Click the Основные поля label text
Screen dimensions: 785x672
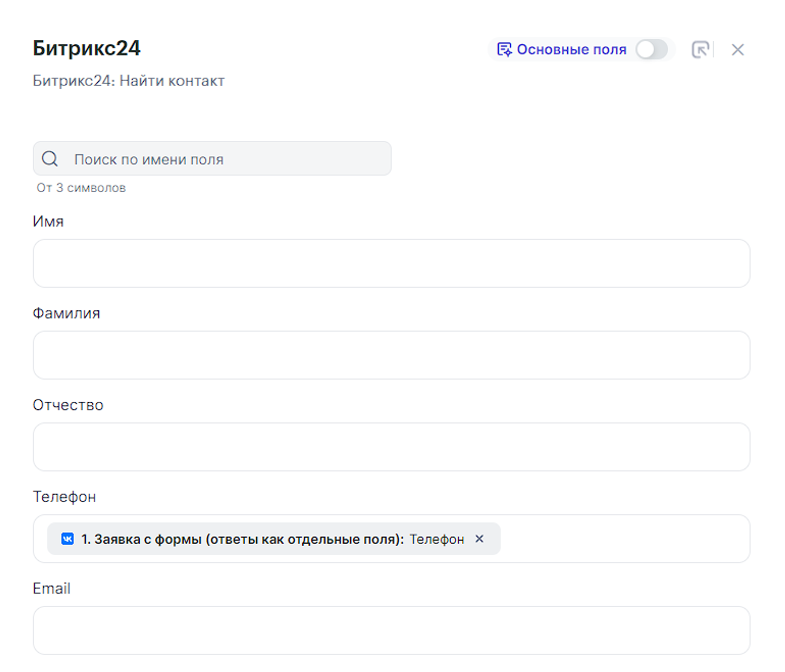tap(571, 49)
